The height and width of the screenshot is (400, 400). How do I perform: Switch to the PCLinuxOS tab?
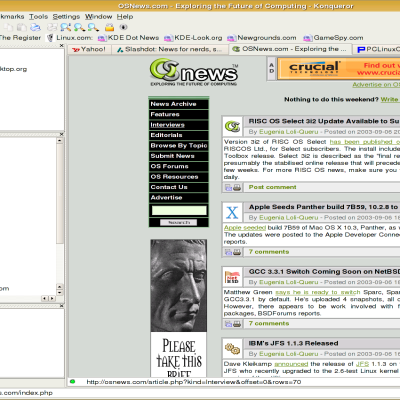[x=377, y=49]
